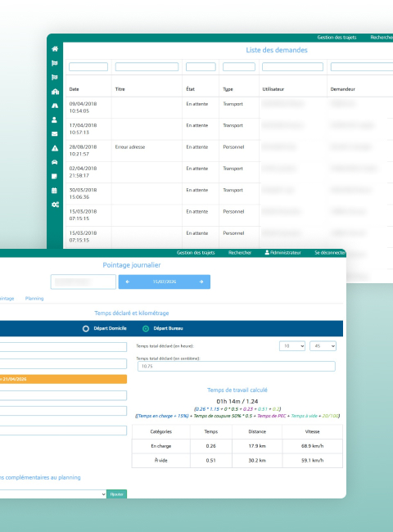Click the filter field above Titre column

pyautogui.click(x=147, y=67)
